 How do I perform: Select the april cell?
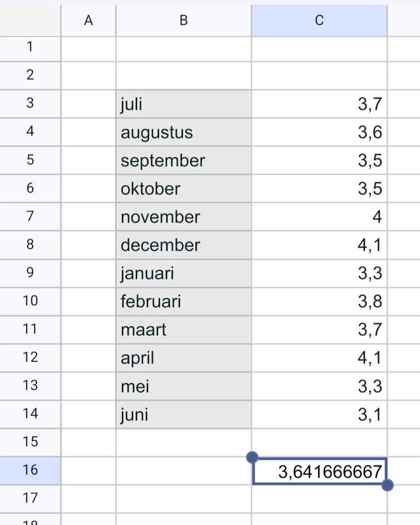coord(183,358)
